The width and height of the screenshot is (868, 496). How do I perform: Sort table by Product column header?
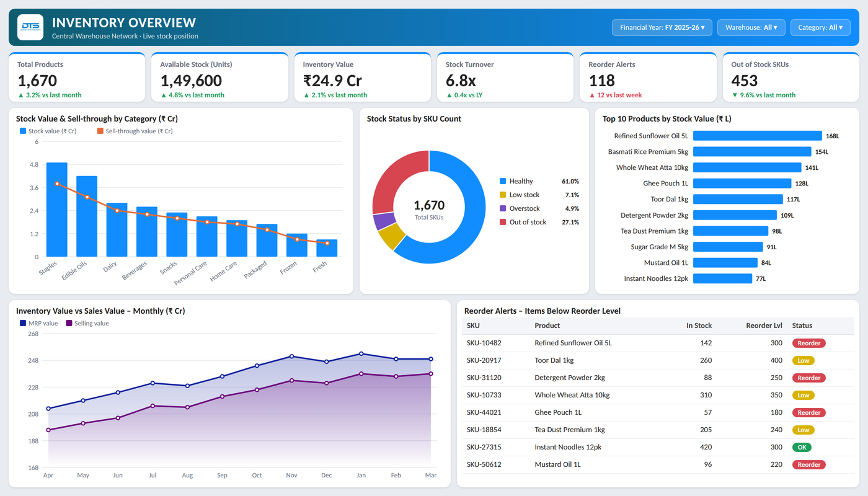coord(547,325)
